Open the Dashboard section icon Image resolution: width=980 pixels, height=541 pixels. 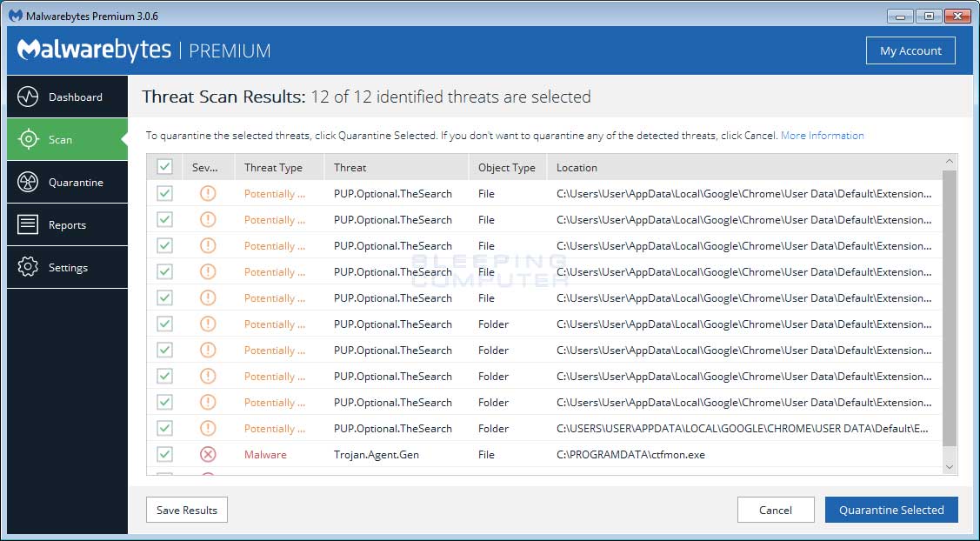coord(28,97)
